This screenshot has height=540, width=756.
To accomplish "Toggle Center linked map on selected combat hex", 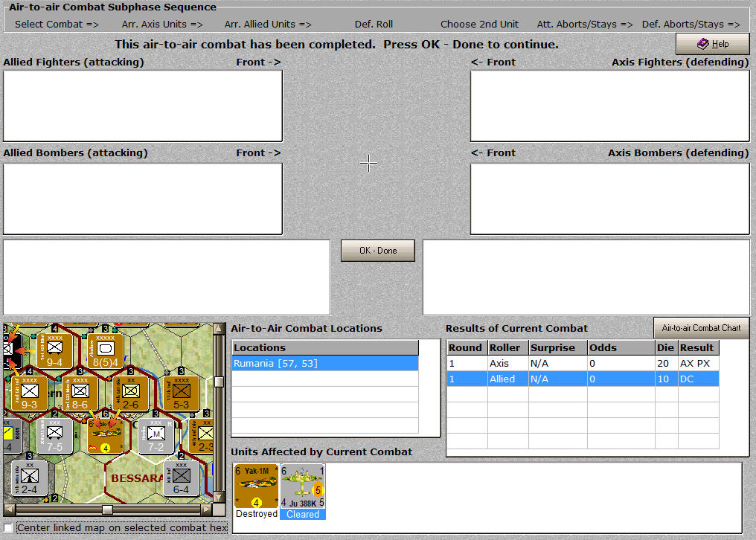I will click(x=8, y=527).
